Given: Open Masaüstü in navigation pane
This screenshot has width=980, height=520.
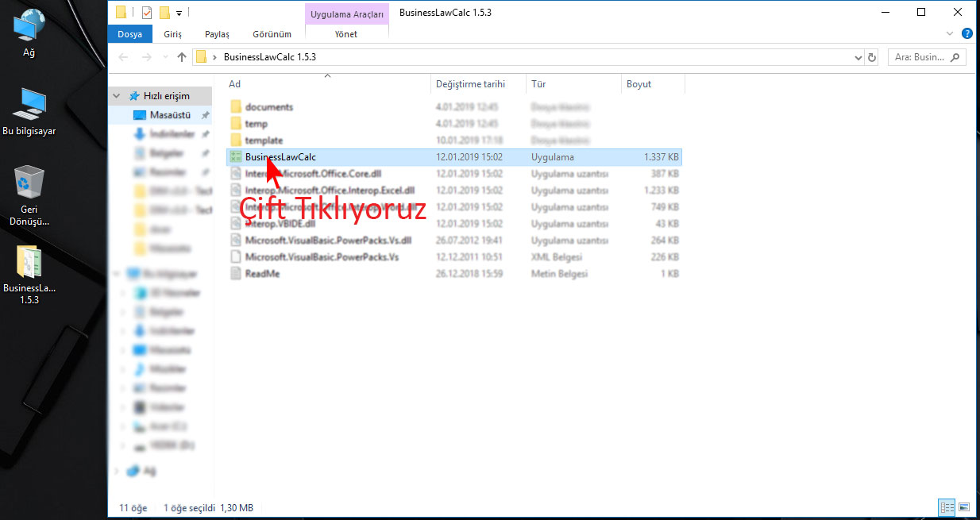Looking at the screenshot, I should [170, 115].
